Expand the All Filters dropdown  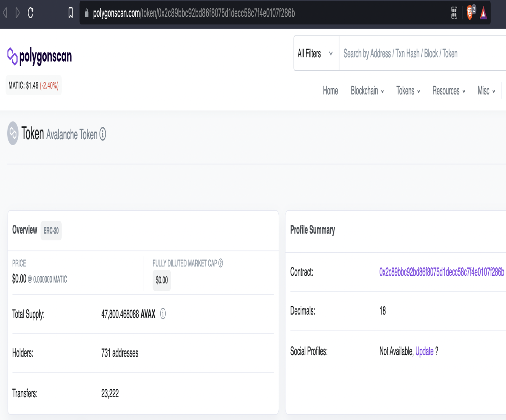(316, 54)
